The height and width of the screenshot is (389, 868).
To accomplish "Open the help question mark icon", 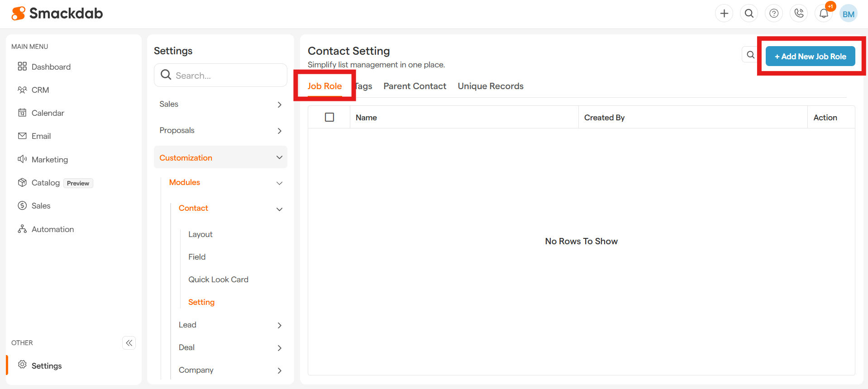I will [x=774, y=14].
